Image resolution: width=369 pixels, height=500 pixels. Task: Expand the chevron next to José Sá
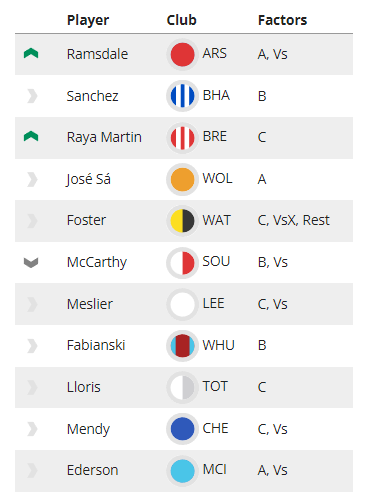[x=32, y=179]
